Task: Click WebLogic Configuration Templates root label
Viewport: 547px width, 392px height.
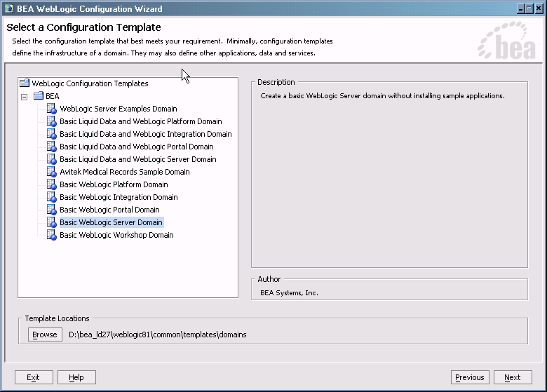Action: click(90, 83)
